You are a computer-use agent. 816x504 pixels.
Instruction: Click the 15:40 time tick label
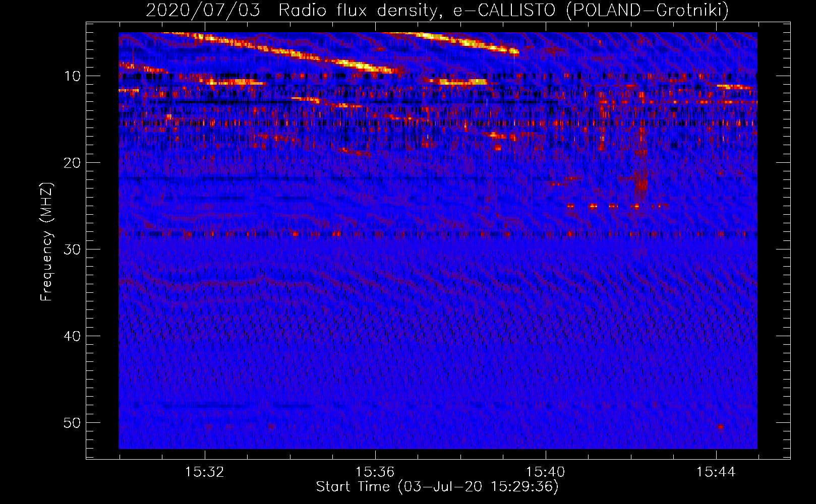click(x=545, y=472)
